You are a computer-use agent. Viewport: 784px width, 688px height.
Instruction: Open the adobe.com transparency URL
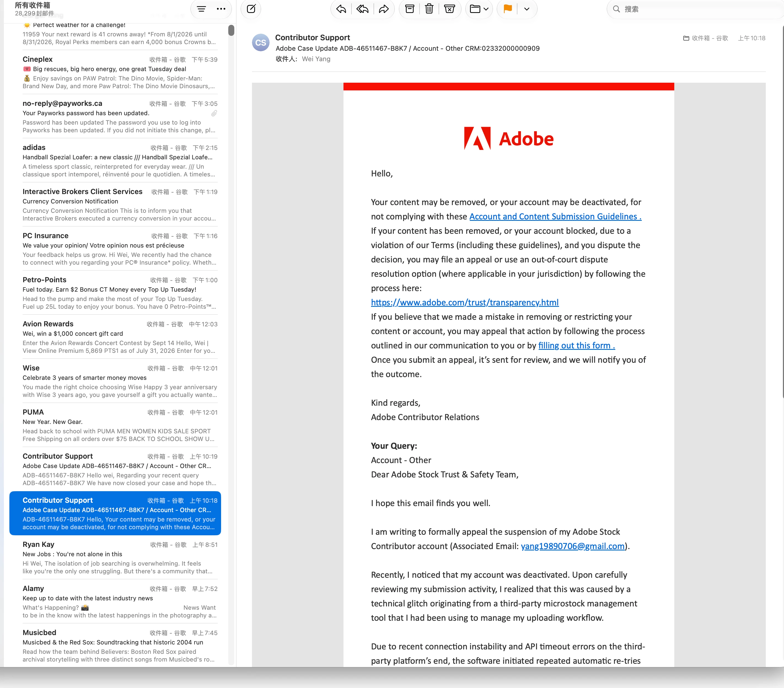[465, 303]
